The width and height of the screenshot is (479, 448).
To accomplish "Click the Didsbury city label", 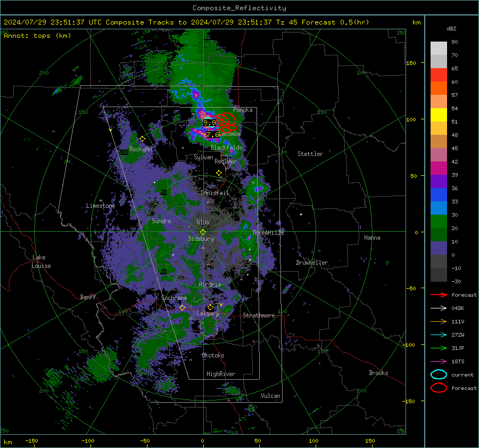I will [x=201, y=239].
